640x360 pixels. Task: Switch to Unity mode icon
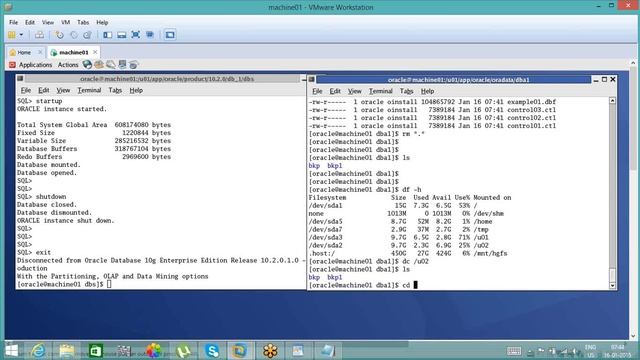point(150,35)
